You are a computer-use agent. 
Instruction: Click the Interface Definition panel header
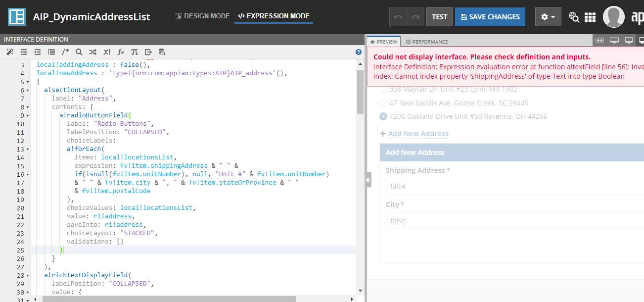pyautogui.click(x=183, y=40)
